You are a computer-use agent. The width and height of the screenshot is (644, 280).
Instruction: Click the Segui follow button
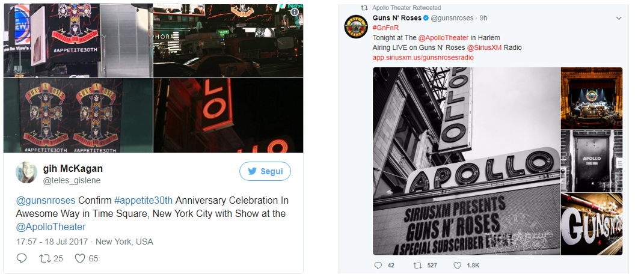pos(265,172)
